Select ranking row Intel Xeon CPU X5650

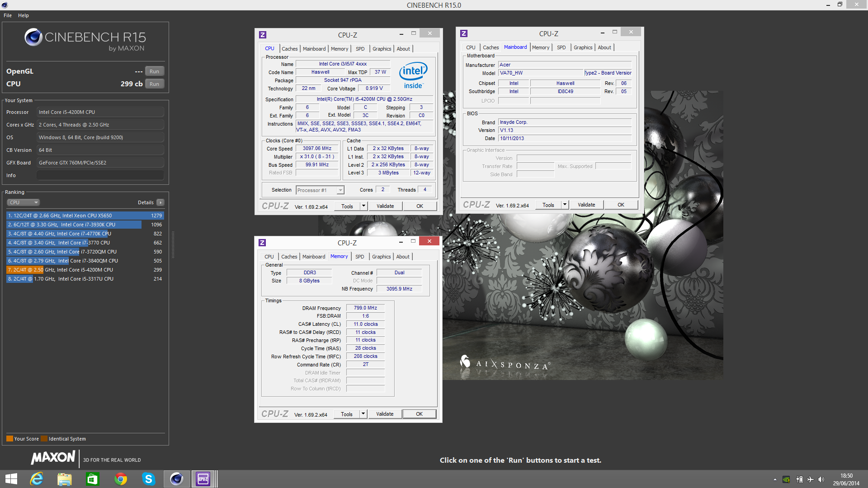tap(85, 216)
